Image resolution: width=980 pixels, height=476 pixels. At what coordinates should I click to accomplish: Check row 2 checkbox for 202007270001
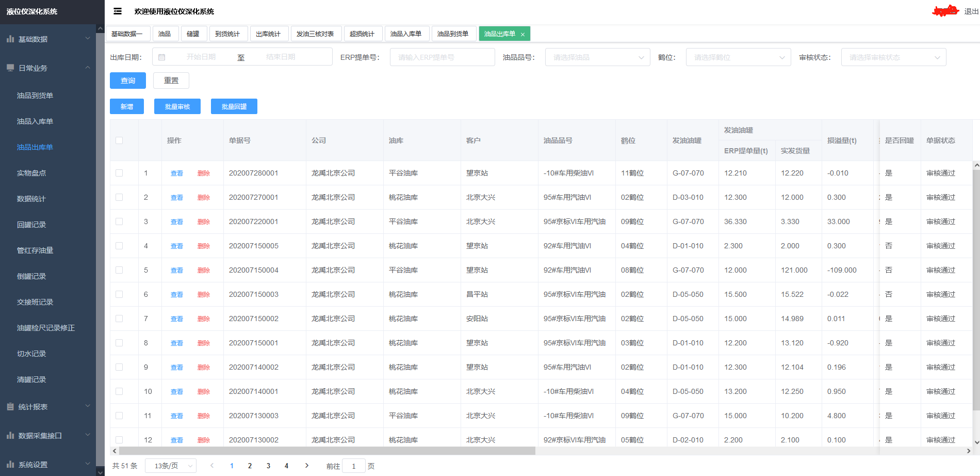[119, 197]
